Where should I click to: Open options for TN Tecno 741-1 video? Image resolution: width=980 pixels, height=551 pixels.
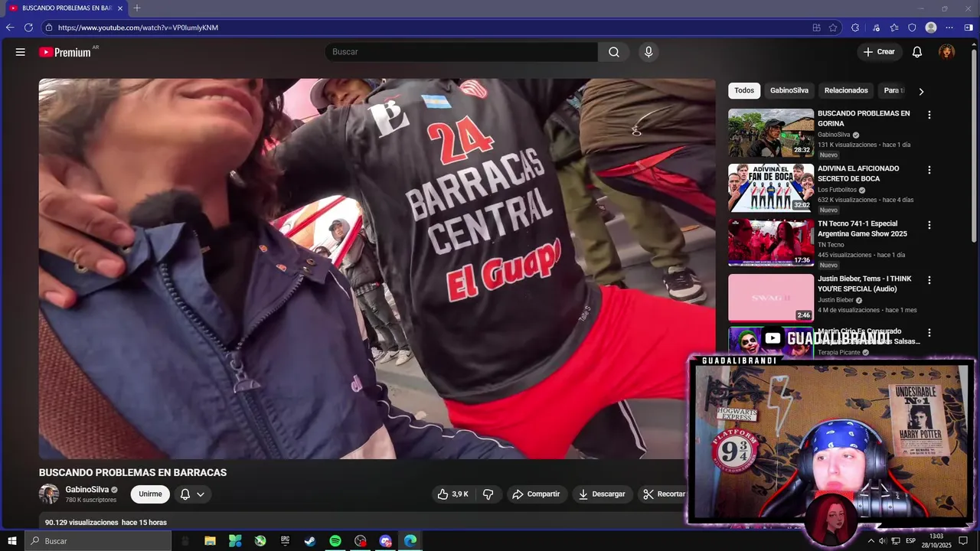(x=929, y=225)
